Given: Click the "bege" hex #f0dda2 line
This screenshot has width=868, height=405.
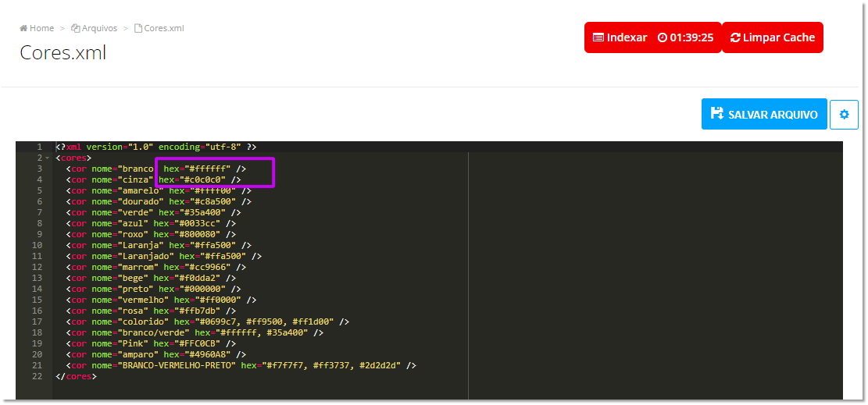Looking at the screenshot, I should (x=151, y=279).
